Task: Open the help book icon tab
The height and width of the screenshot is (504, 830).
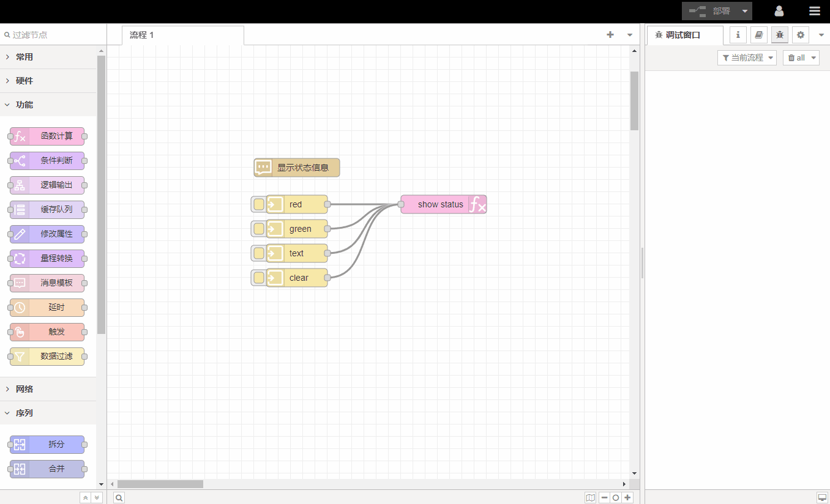Action: pyautogui.click(x=758, y=35)
